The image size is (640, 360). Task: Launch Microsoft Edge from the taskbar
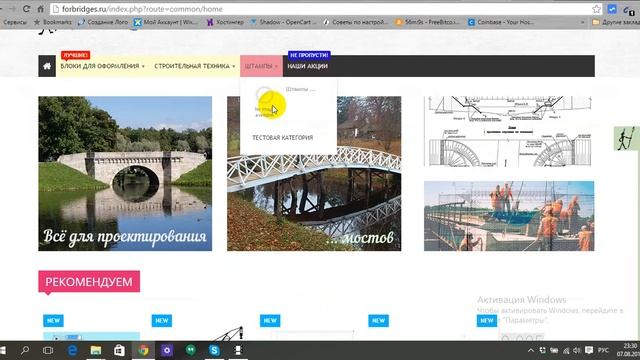coord(72,350)
